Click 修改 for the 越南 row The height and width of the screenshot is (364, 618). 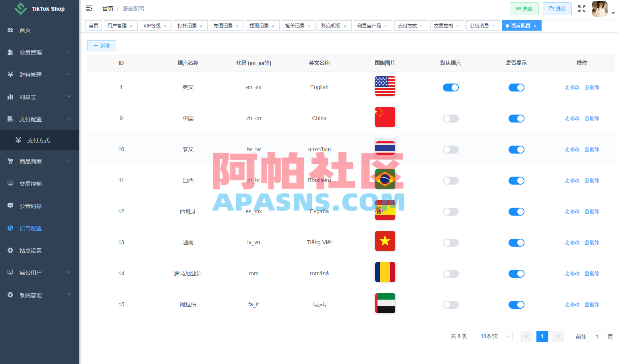pos(572,243)
